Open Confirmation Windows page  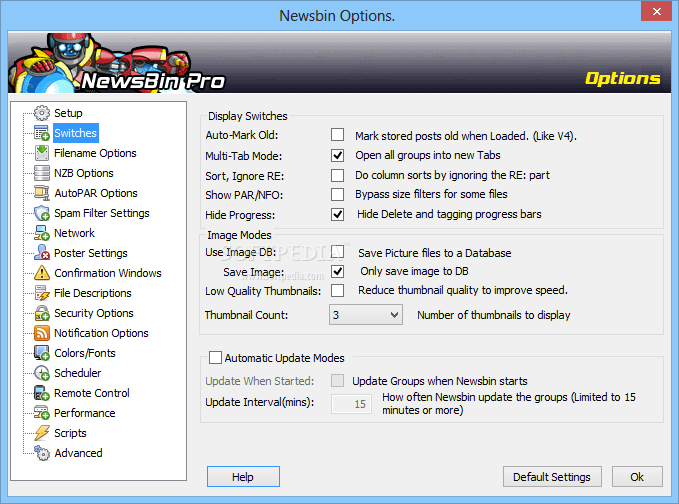pos(107,273)
